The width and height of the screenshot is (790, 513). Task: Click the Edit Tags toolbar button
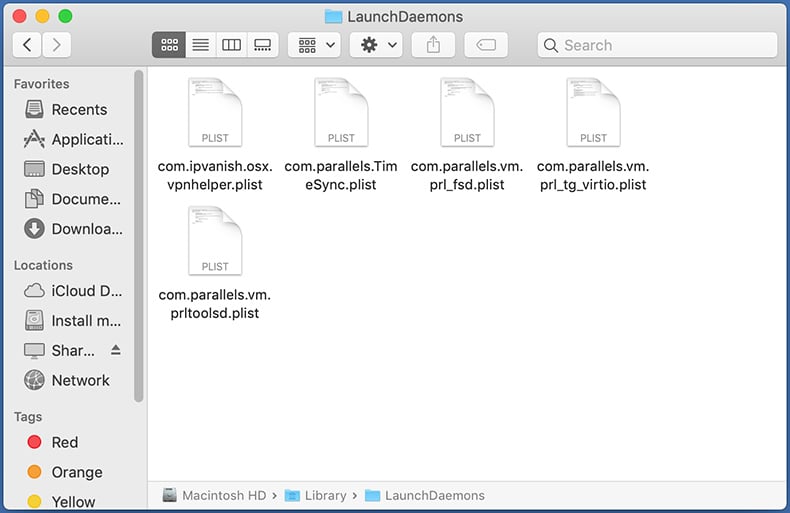(x=486, y=45)
